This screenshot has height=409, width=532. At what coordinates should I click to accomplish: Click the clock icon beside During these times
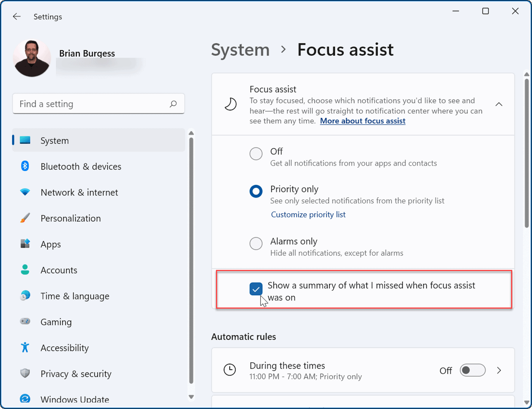[x=230, y=369]
